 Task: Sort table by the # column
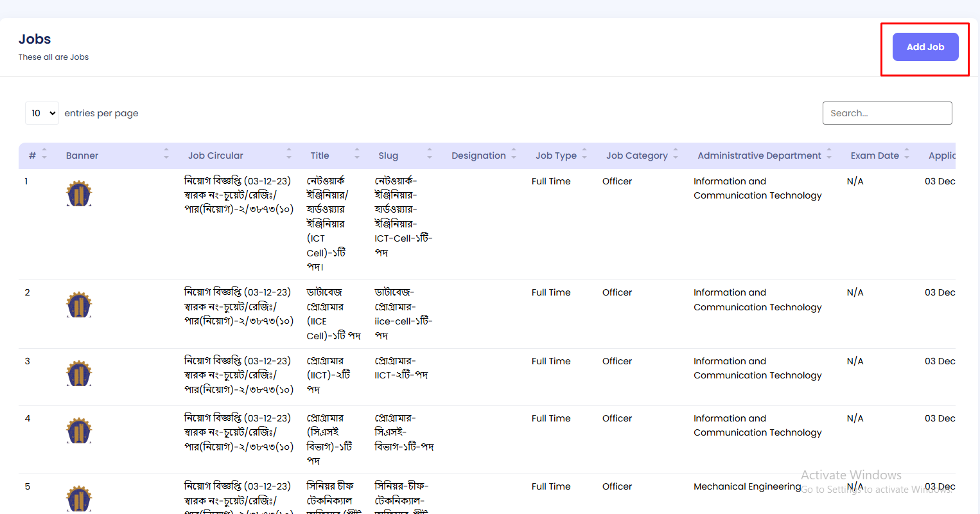[44, 155]
